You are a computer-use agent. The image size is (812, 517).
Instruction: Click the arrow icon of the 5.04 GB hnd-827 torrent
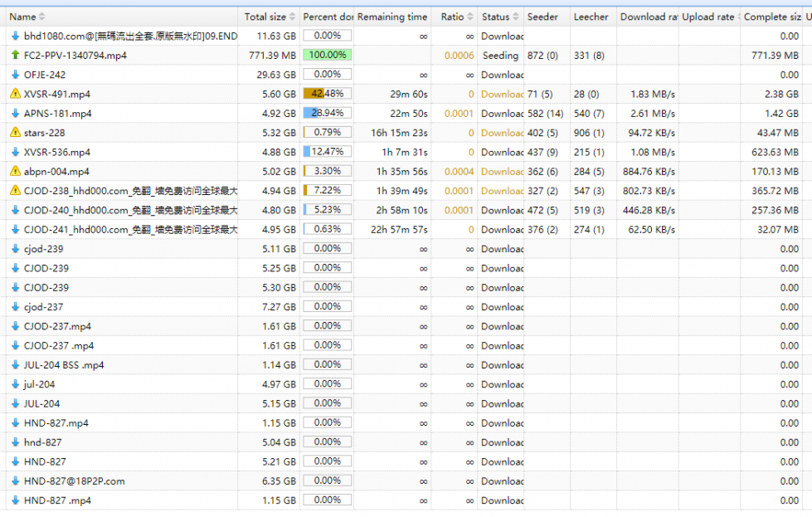tap(15, 441)
